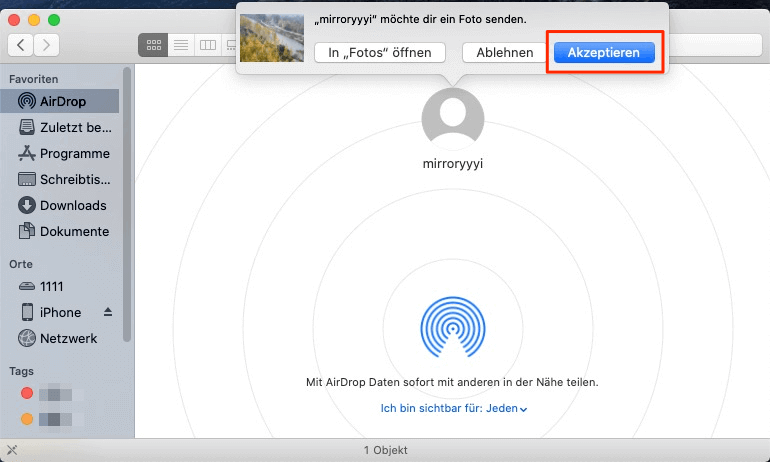Image resolution: width=770 pixels, height=462 pixels.
Task: Open Netzwerk in the sidebar
Action: [x=59, y=338]
